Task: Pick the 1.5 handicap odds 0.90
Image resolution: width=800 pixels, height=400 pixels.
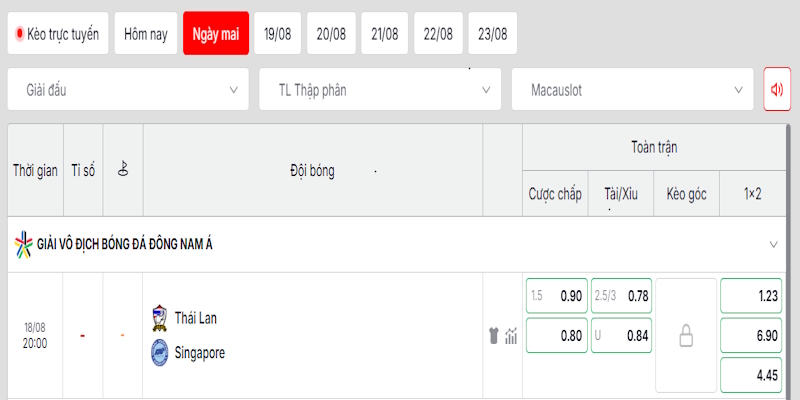Action: [557, 296]
